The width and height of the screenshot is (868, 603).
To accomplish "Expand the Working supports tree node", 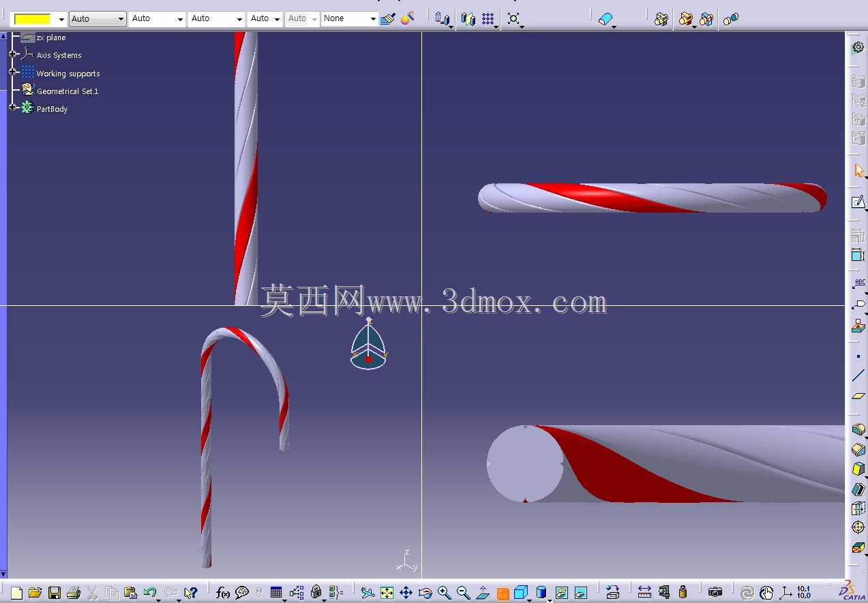I will 13,72.
